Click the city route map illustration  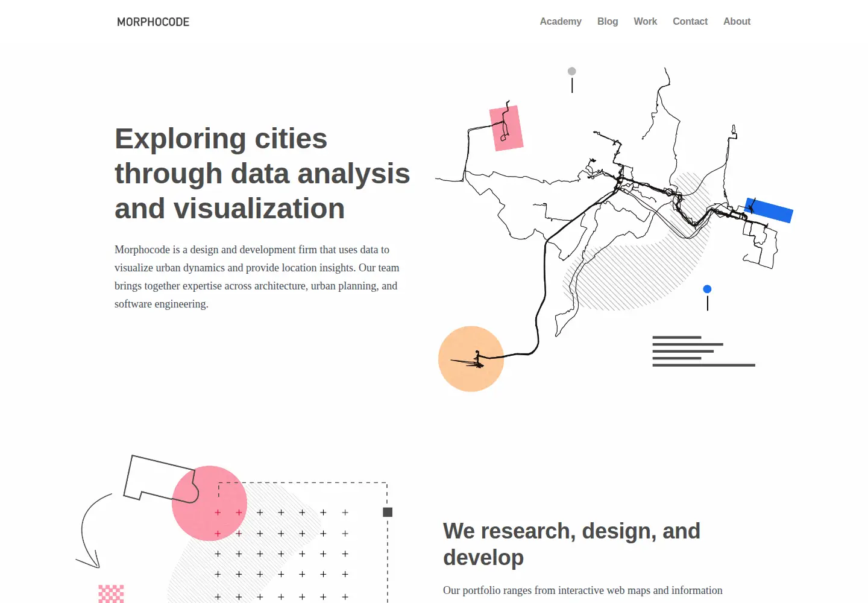click(615, 229)
